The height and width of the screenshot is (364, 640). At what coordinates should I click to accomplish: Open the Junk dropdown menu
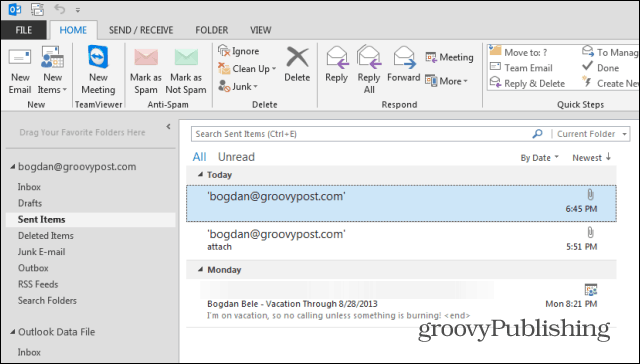pyautogui.click(x=238, y=86)
